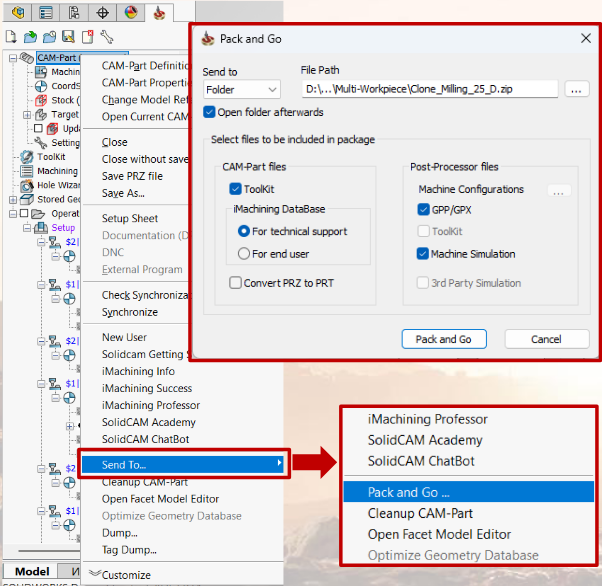Click Machine Configurations ellipsis button
Viewport: 602px width, 586px height.
[559, 190]
